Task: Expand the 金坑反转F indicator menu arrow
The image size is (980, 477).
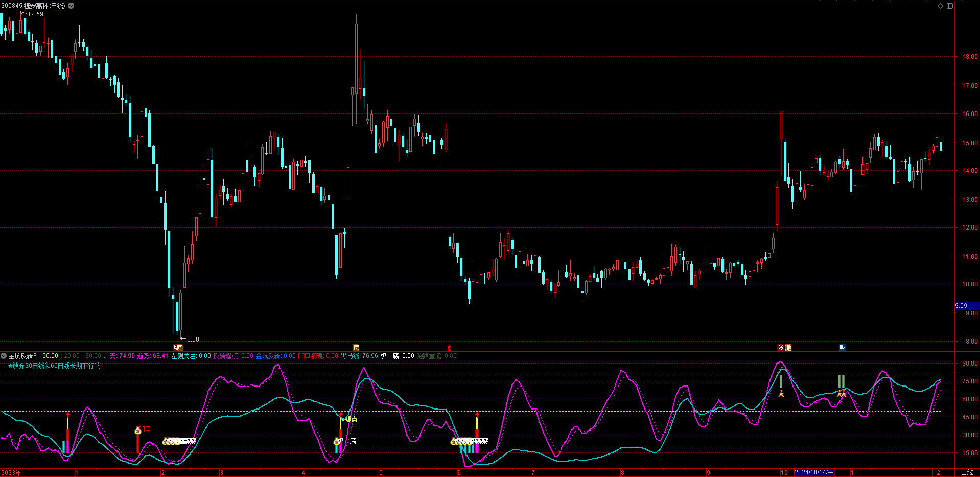Action: (4, 356)
